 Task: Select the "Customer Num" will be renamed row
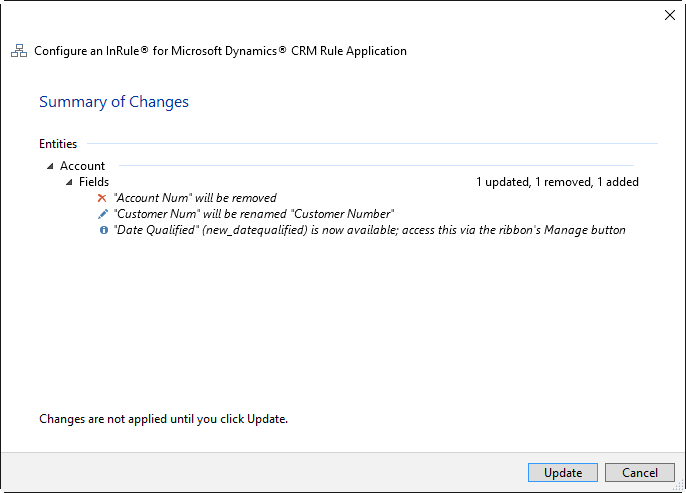[x=254, y=214]
